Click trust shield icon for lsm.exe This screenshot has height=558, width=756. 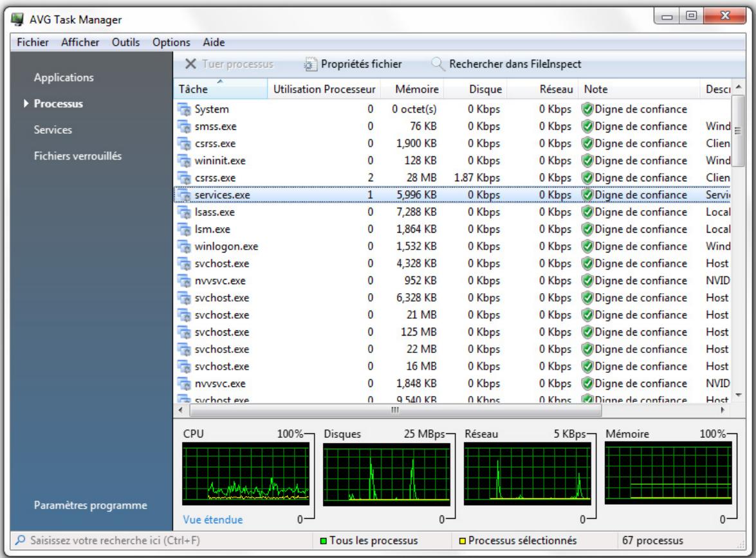[587, 230]
